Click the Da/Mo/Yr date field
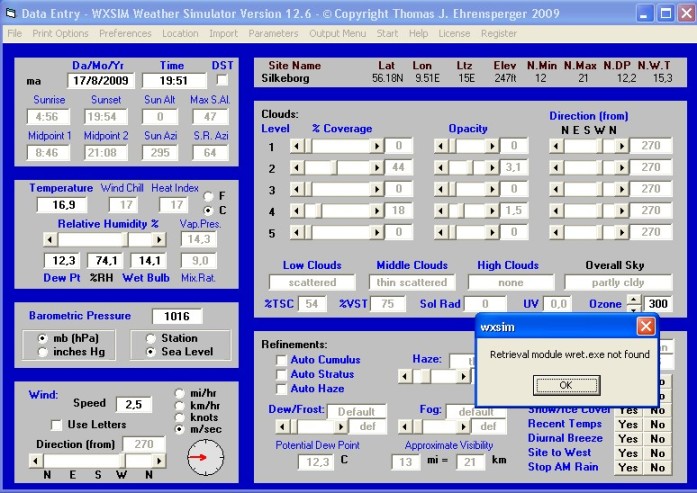Image resolution: width=697 pixels, height=493 pixels. 100,81
